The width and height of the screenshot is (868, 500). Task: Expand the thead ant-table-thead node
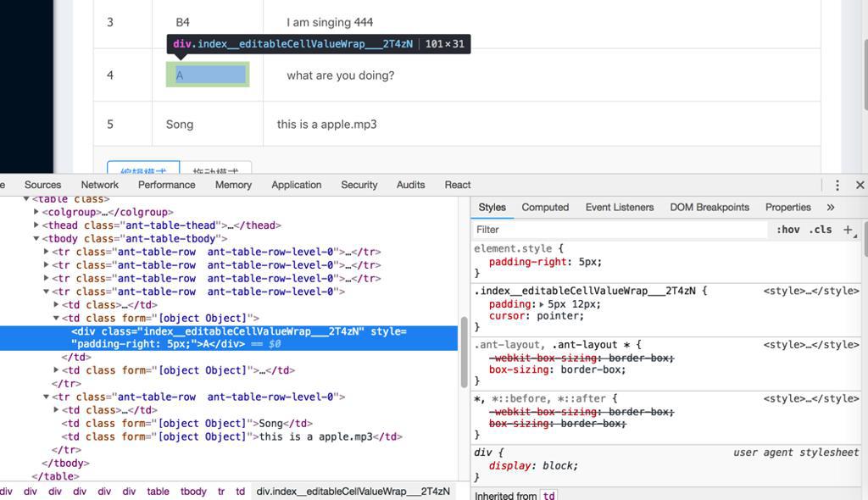coord(36,225)
